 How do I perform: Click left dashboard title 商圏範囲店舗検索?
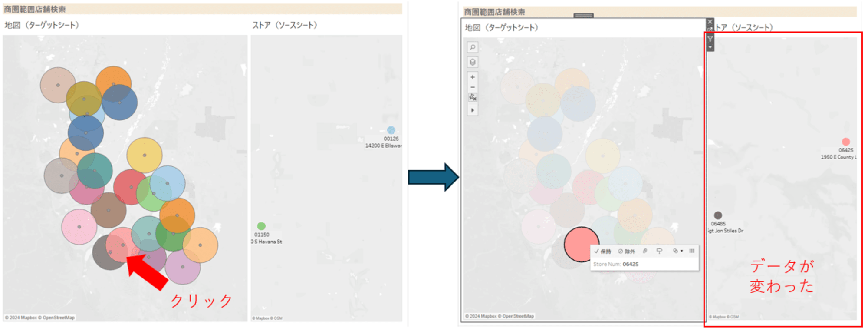point(35,9)
